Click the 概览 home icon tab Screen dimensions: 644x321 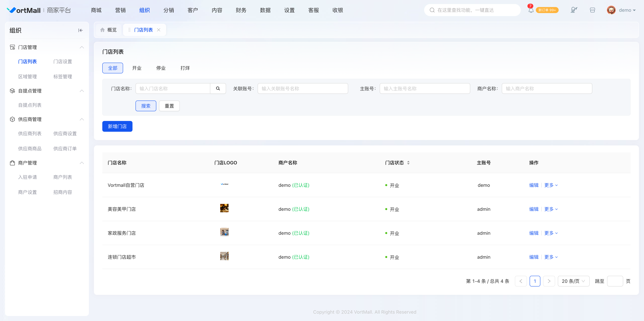coord(109,30)
